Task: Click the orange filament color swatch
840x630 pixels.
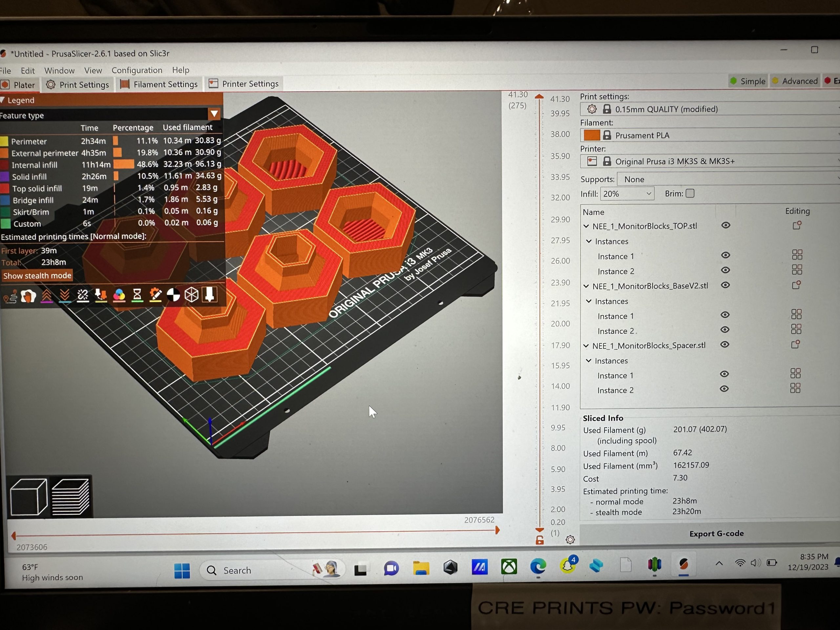Action: coord(591,135)
